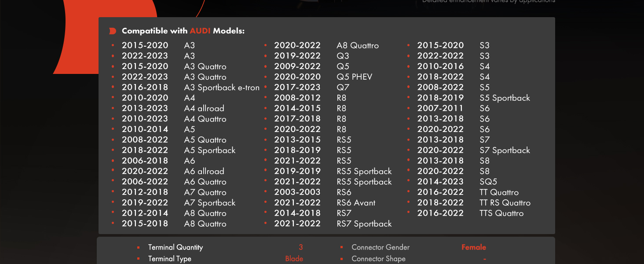Select the 'A7 Sportback' model entry
Screen dimensions: 644x264
pos(210,203)
